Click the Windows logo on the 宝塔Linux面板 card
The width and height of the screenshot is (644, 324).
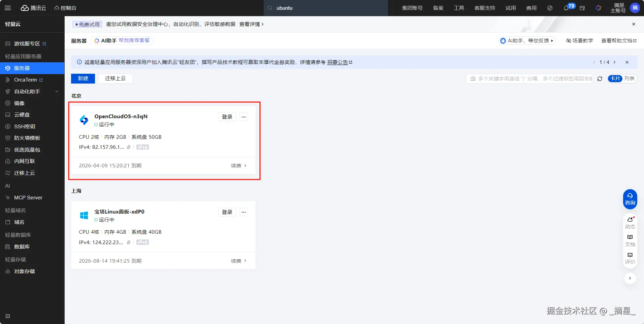point(84,215)
